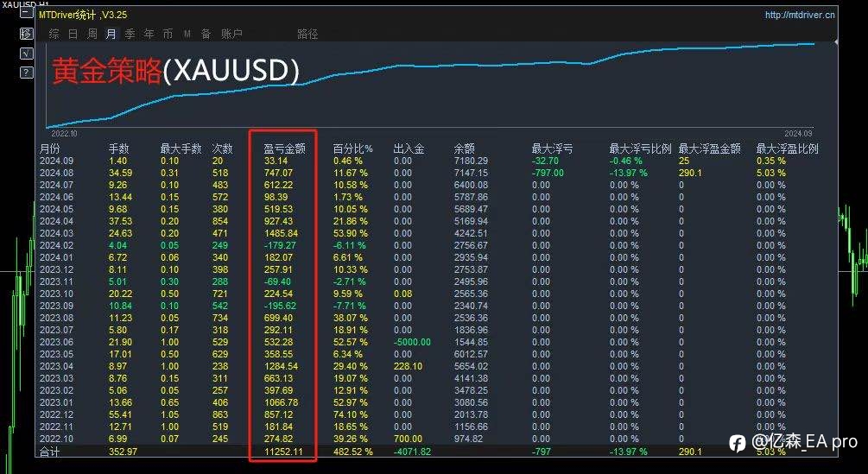Open the 账户 account tab
Viewport: 868px width, 474px height.
(x=232, y=35)
